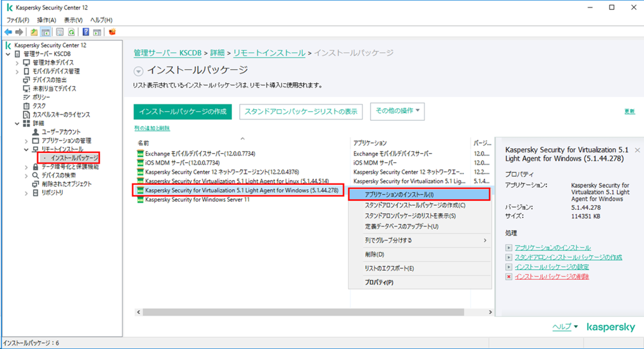
Task: Click the console tree visibility icon
Action: [45, 31]
